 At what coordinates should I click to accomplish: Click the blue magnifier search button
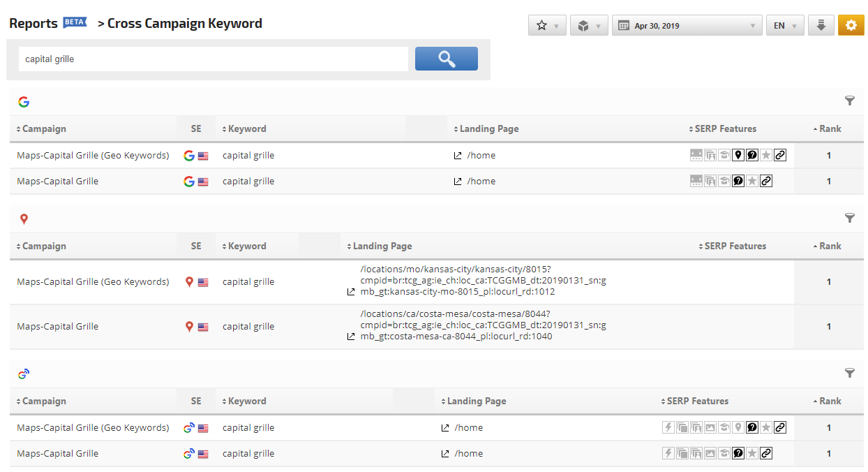446,59
